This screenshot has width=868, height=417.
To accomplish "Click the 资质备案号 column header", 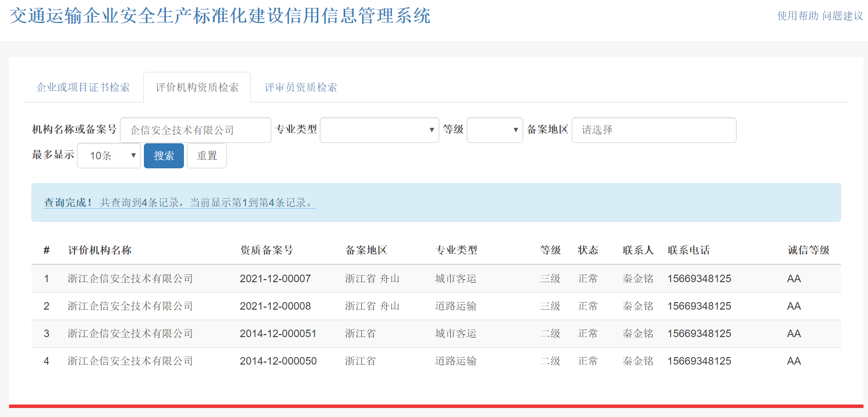I will pyautogui.click(x=267, y=250).
